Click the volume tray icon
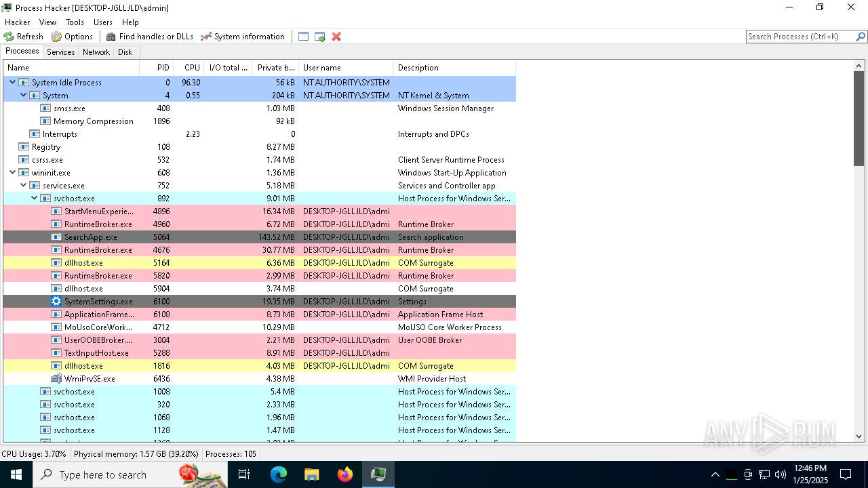868x488 pixels. 781,474
